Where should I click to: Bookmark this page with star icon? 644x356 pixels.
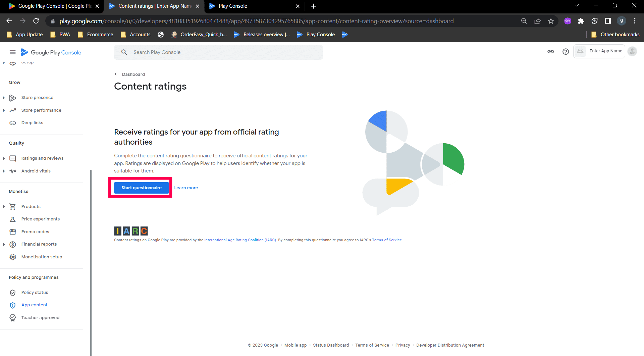click(551, 21)
